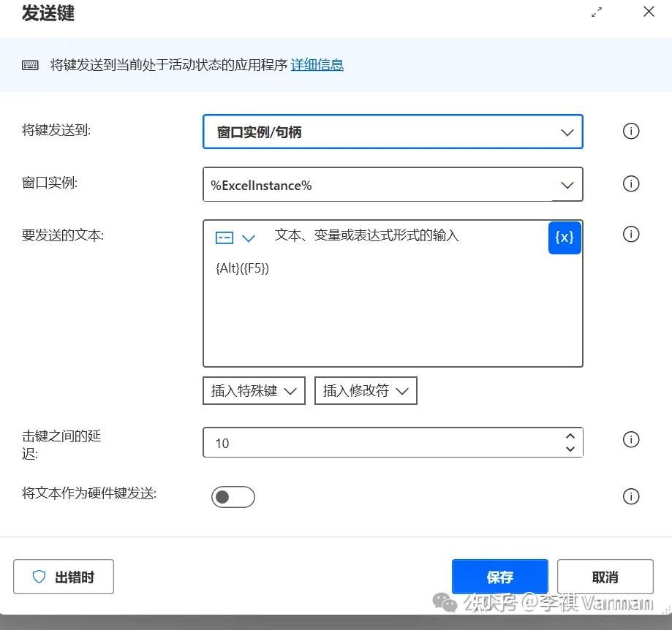Screen dimensions: 672x630
Task: Open the 详细信息 link
Action: point(317,64)
